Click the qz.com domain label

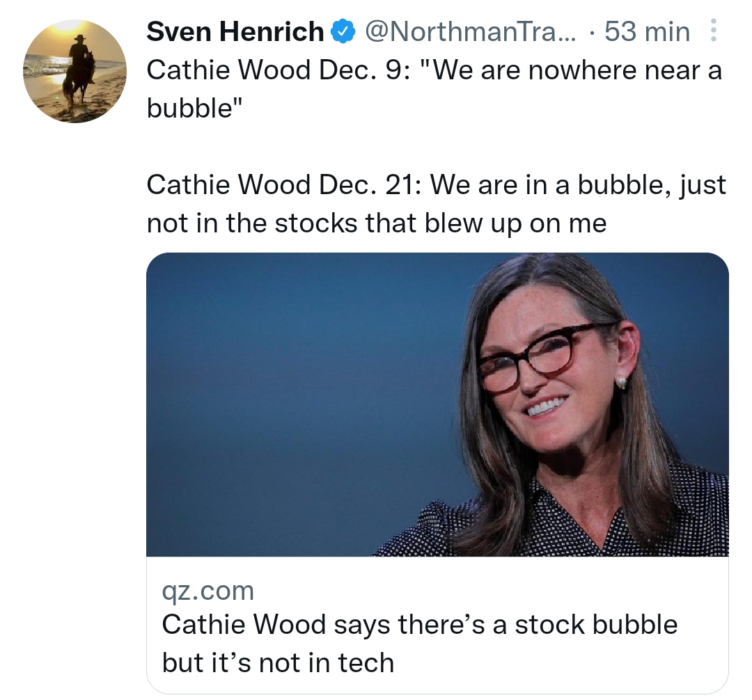(207, 590)
